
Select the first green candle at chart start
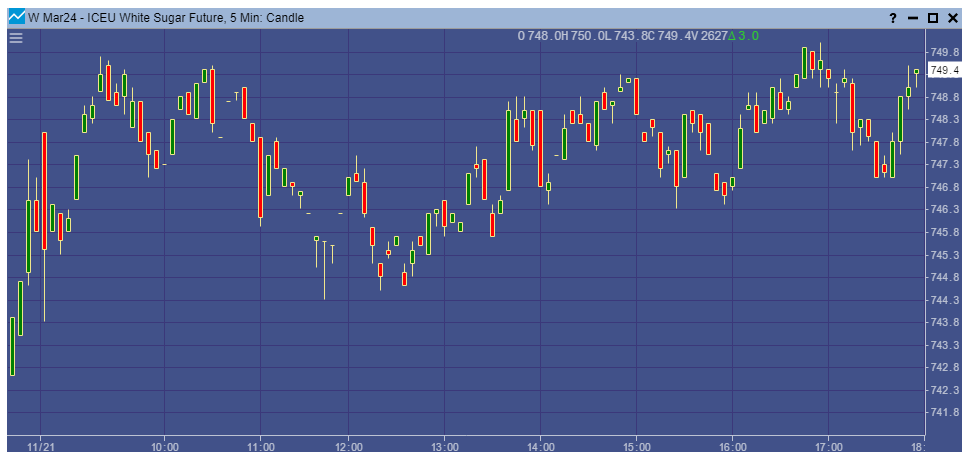pos(12,346)
